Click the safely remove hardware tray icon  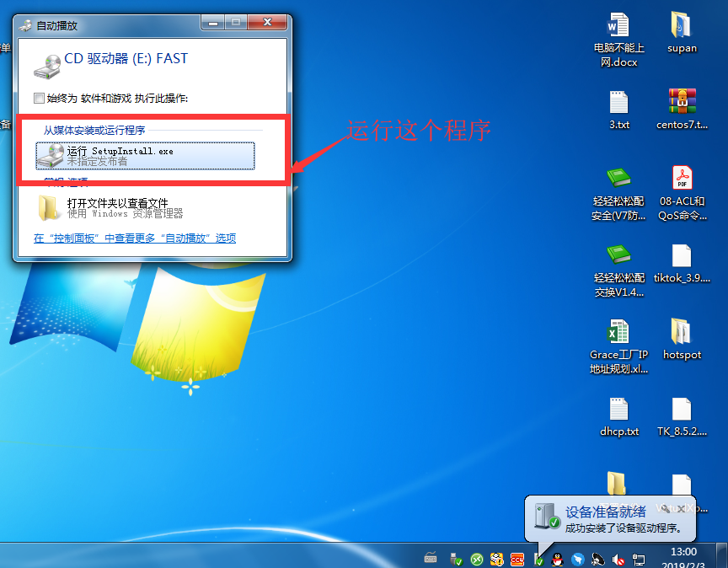[x=456, y=560]
